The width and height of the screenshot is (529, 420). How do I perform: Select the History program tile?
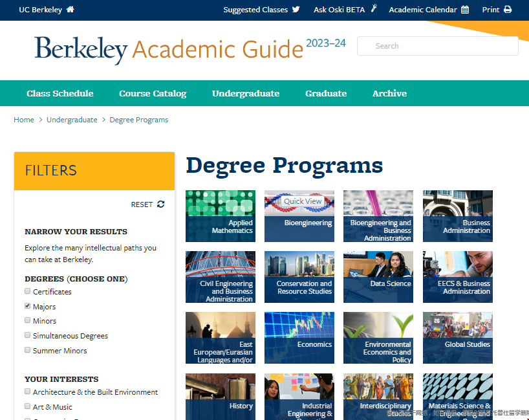click(221, 397)
